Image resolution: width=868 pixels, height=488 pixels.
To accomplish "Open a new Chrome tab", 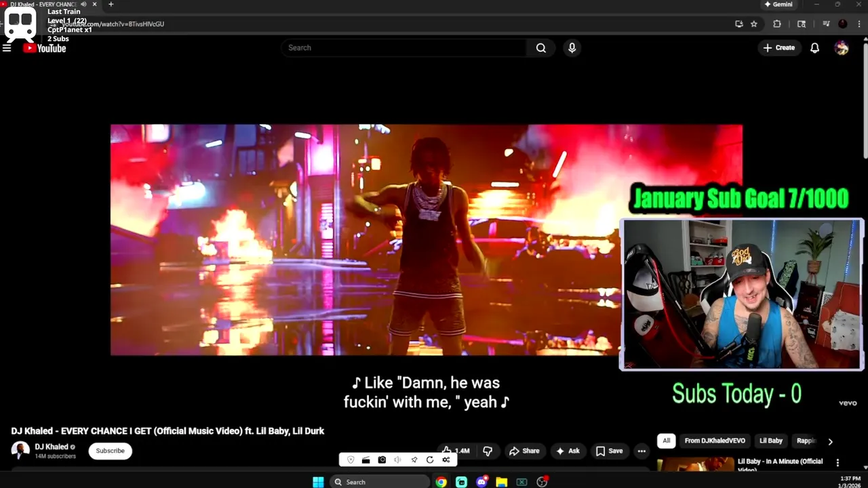I will (111, 4).
